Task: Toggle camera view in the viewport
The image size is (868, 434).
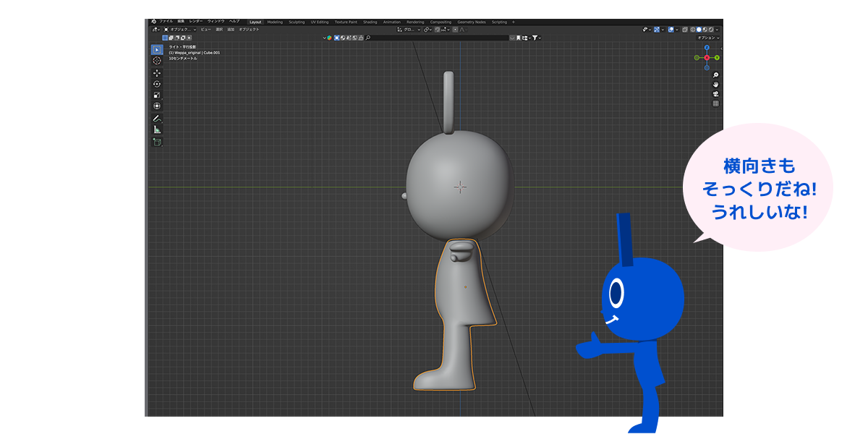Action: 715,94
